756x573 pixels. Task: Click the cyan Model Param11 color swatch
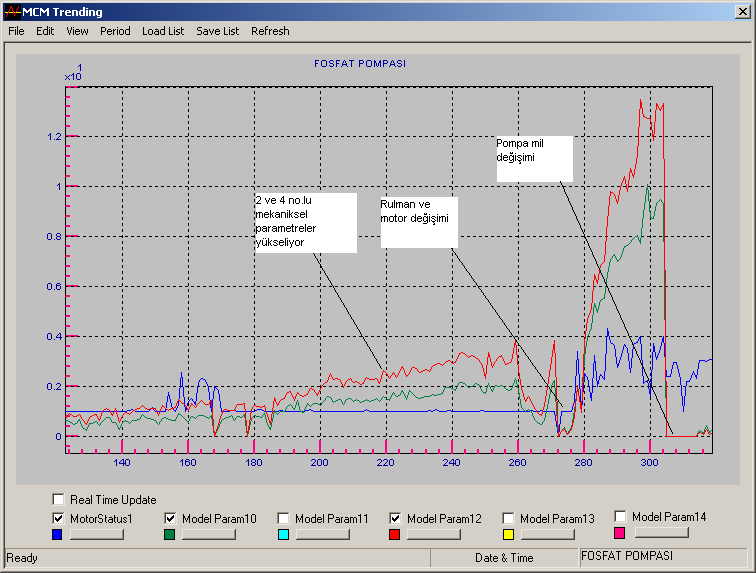point(284,535)
